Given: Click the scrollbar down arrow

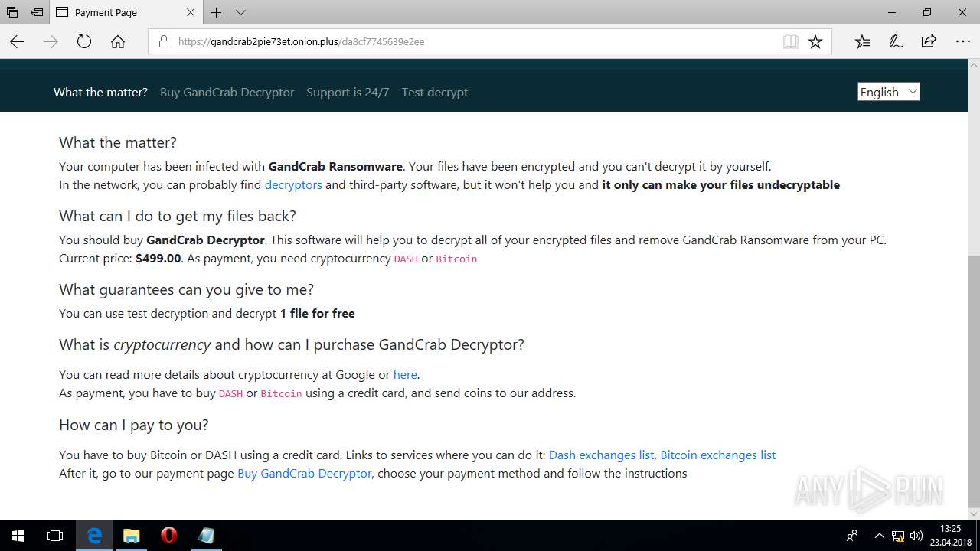Looking at the screenshot, I should pos(973,514).
